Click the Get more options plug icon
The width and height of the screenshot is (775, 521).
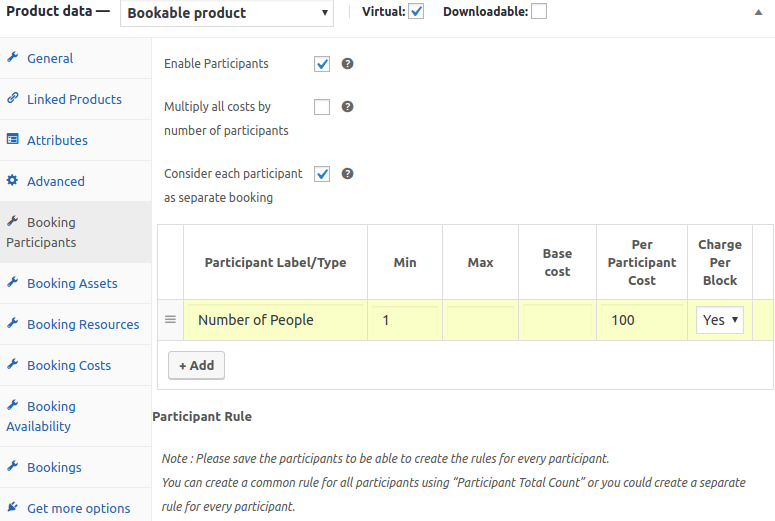click(13, 507)
